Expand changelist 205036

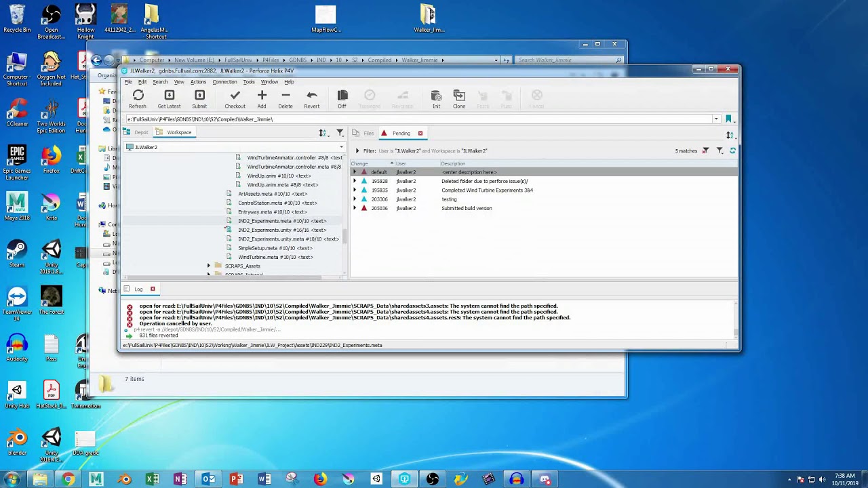click(x=354, y=208)
